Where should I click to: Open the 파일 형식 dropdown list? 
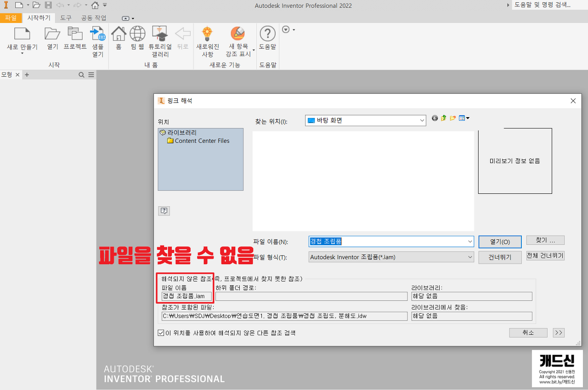469,257
